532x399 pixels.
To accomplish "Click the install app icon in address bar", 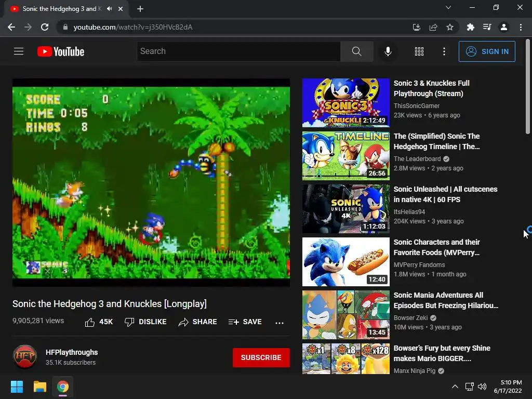I will point(416,27).
